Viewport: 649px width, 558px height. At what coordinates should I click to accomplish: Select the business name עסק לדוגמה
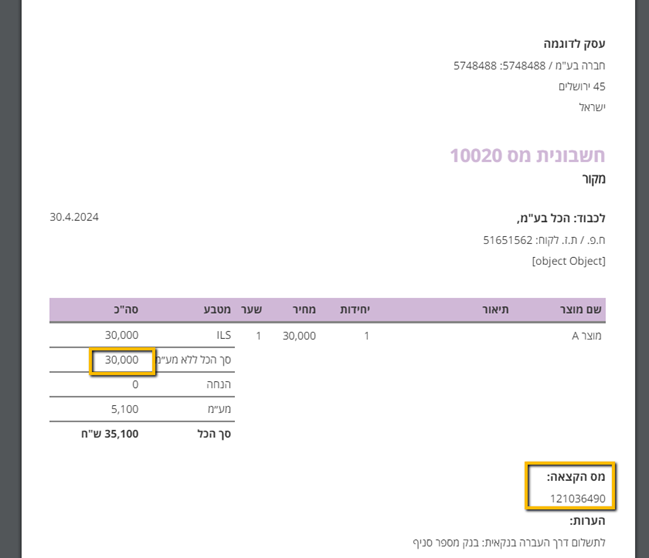pyautogui.click(x=574, y=43)
